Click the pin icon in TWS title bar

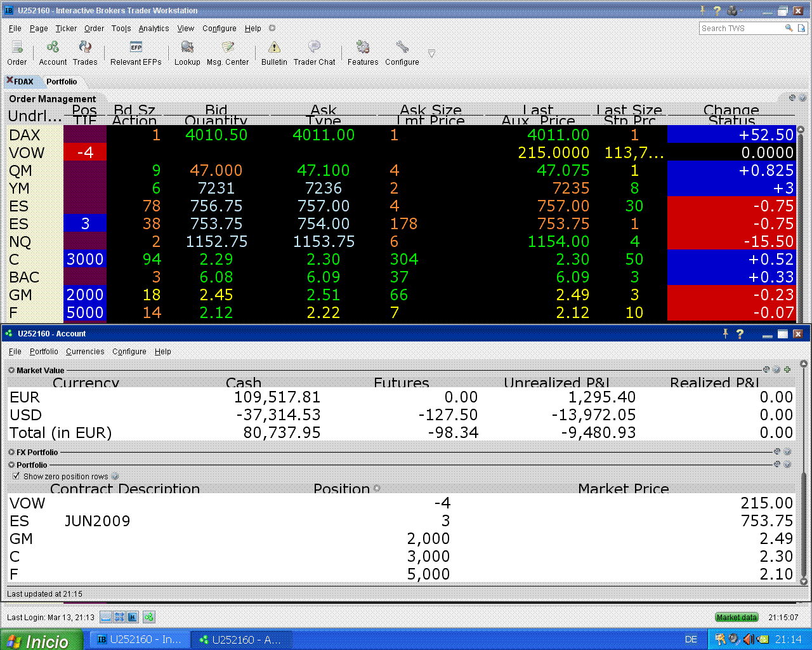click(702, 10)
